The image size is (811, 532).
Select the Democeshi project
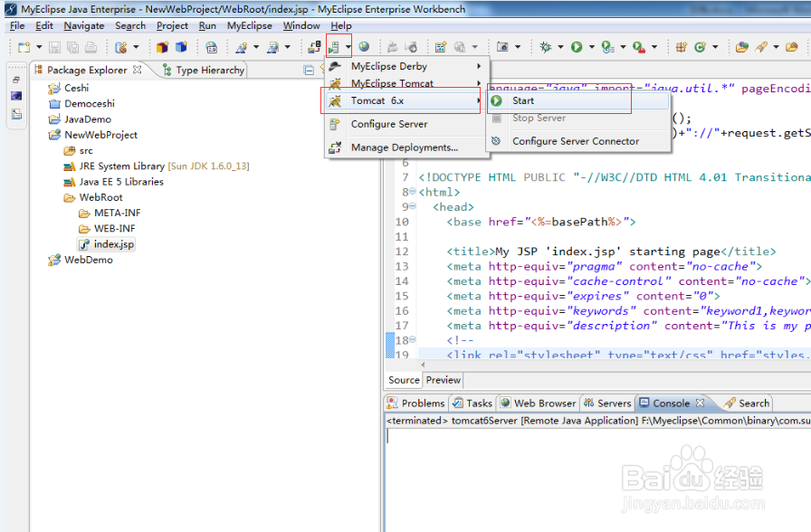(x=81, y=103)
